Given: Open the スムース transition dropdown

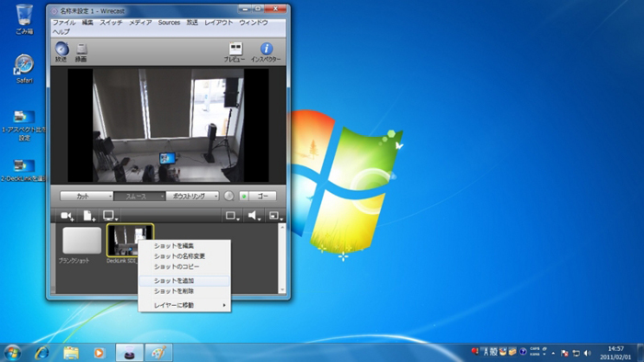Looking at the screenshot, I should coord(139,197).
